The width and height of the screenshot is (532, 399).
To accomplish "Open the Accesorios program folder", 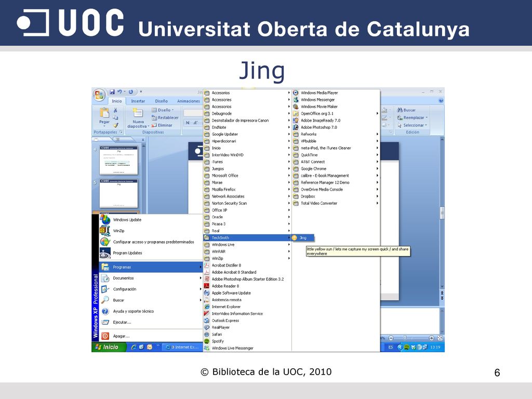I will [x=247, y=92].
